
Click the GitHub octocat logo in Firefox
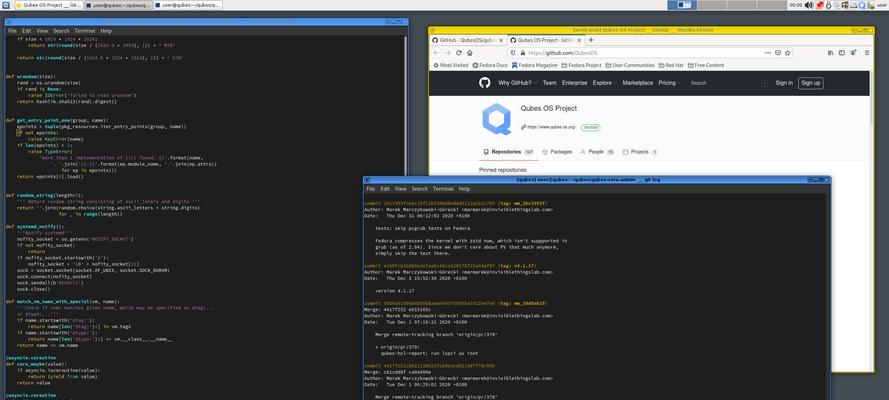point(484,83)
